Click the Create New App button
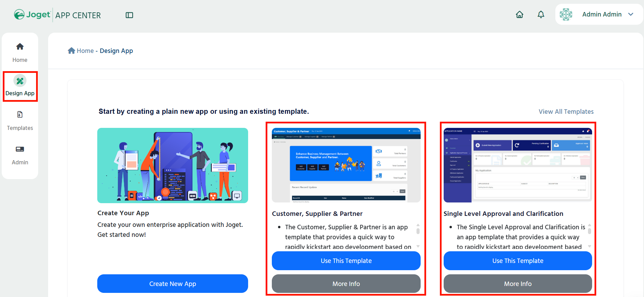The image size is (644, 297). 173,284
